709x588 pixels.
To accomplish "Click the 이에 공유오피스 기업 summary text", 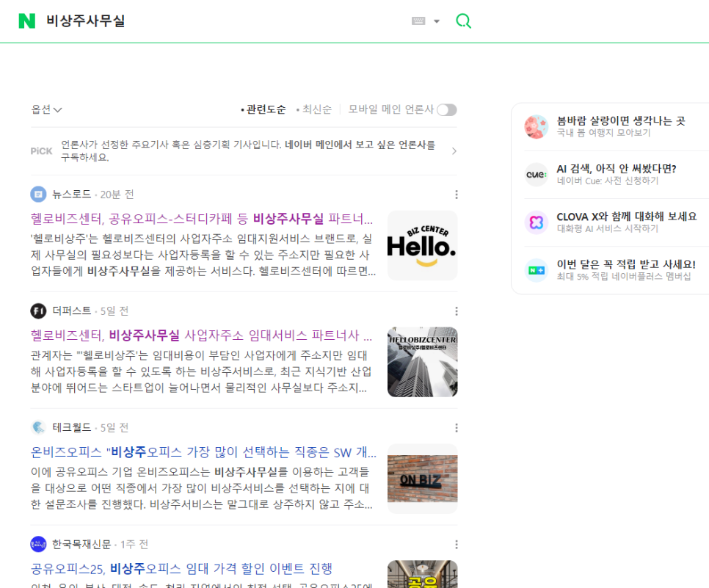I will 202,488.
